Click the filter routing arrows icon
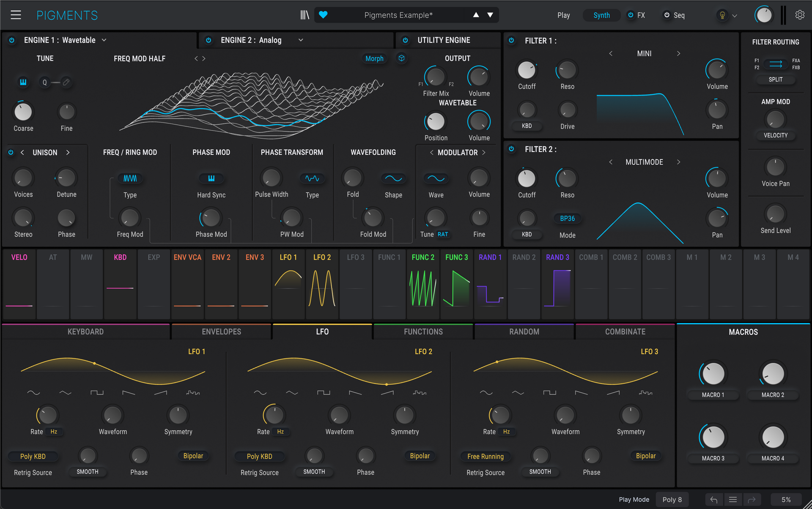The height and width of the screenshot is (509, 812). pyautogui.click(x=776, y=64)
